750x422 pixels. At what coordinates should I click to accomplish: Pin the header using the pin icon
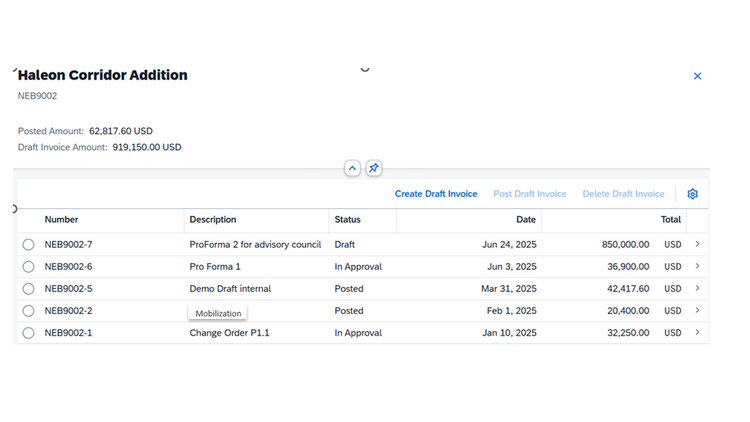[x=374, y=168]
